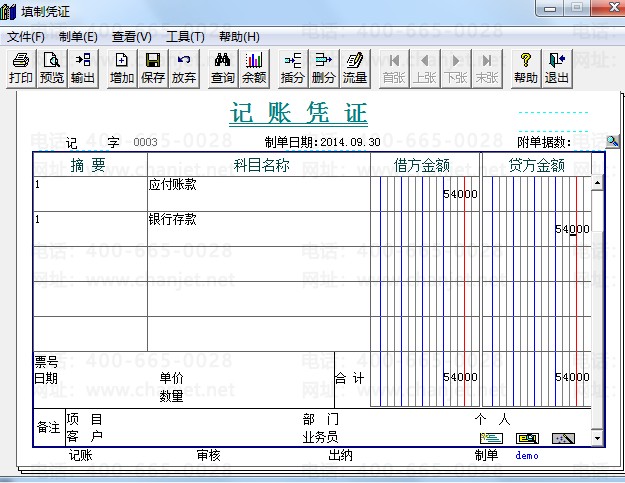This screenshot has width=625, height=483.
Task: Click the 打印 print toolbar icon
Action: pos(21,67)
